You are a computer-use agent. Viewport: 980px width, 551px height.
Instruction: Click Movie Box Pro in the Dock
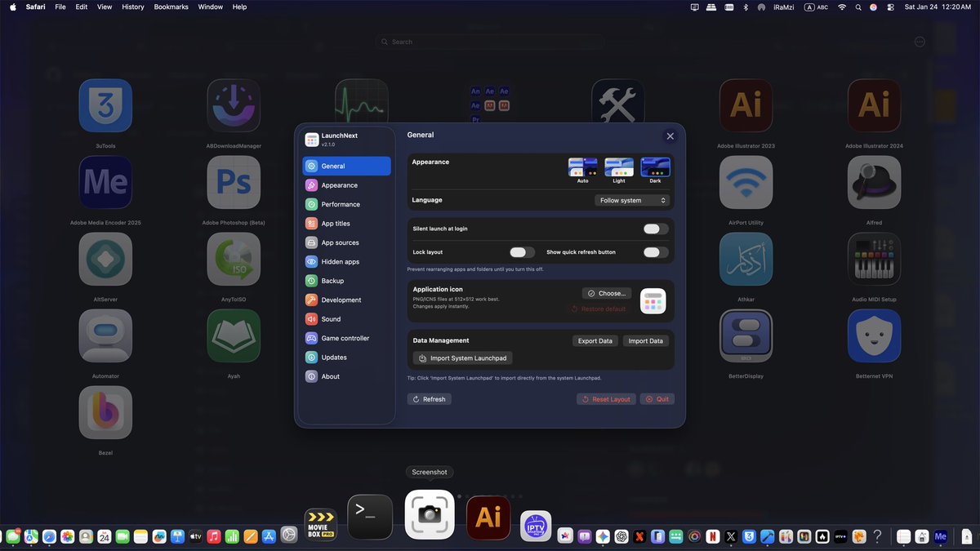pyautogui.click(x=320, y=525)
